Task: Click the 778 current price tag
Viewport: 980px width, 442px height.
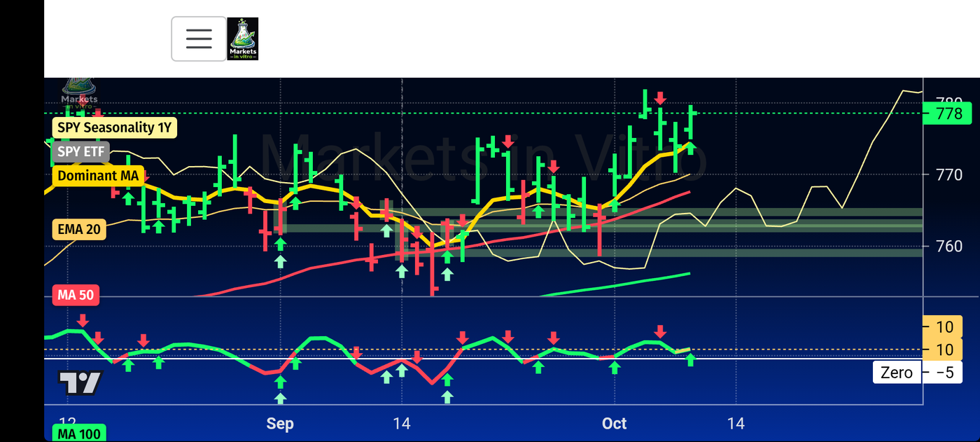Action: coord(948,113)
